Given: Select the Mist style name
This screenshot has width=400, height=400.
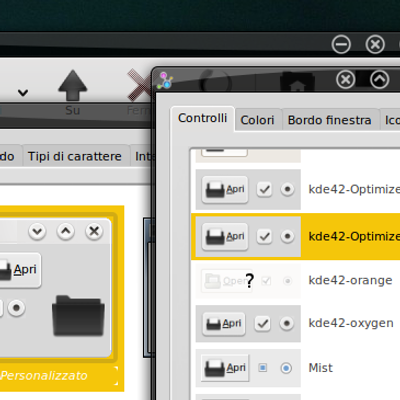Looking at the screenshot, I should (x=321, y=368).
